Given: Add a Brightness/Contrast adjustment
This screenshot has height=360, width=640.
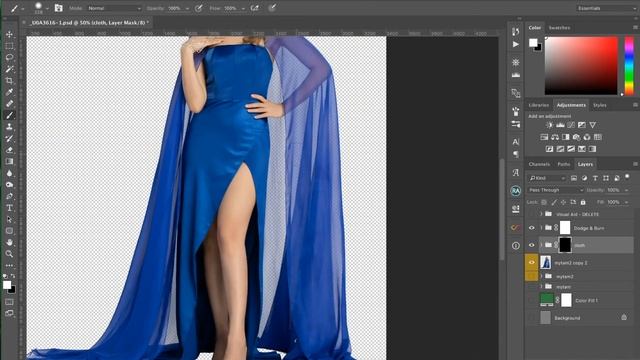Looking at the screenshot, I should point(549,125).
